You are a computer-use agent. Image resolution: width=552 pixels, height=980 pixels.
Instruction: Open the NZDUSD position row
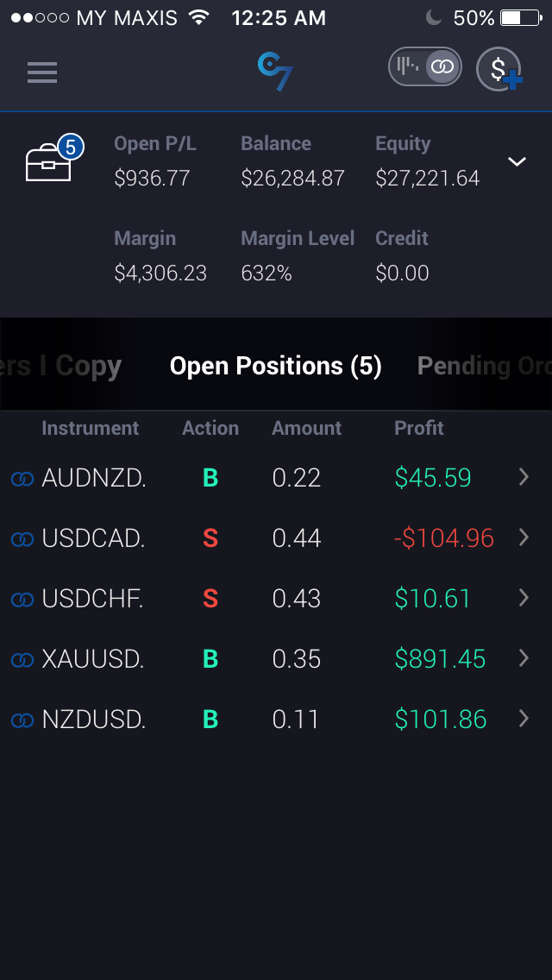tap(259, 719)
